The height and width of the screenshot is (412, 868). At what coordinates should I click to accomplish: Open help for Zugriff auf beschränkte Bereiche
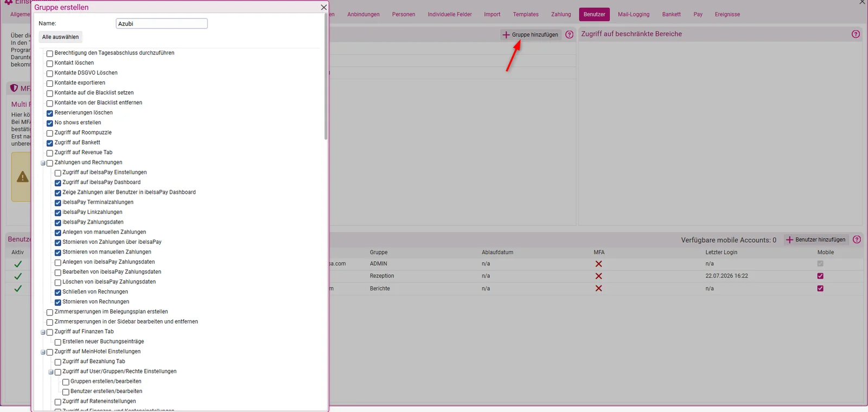(856, 34)
